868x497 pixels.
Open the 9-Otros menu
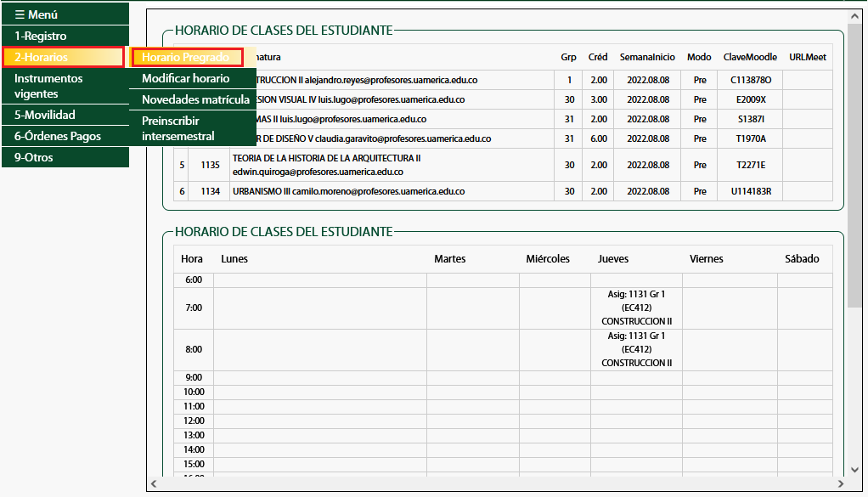click(x=65, y=157)
